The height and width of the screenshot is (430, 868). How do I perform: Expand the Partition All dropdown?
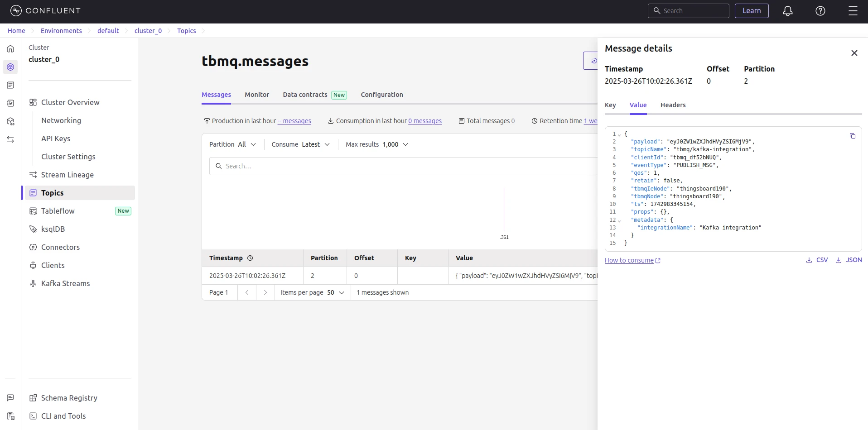pos(232,144)
